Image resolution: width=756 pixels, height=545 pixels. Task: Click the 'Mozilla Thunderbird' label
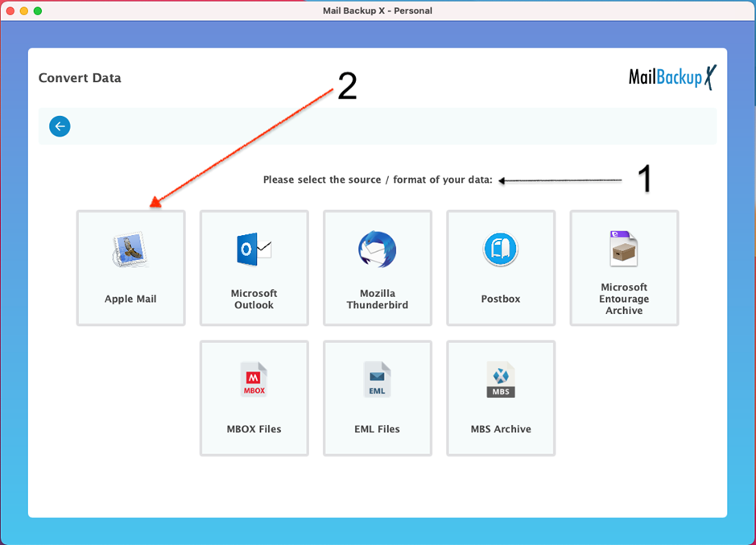click(x=378, y=299)
